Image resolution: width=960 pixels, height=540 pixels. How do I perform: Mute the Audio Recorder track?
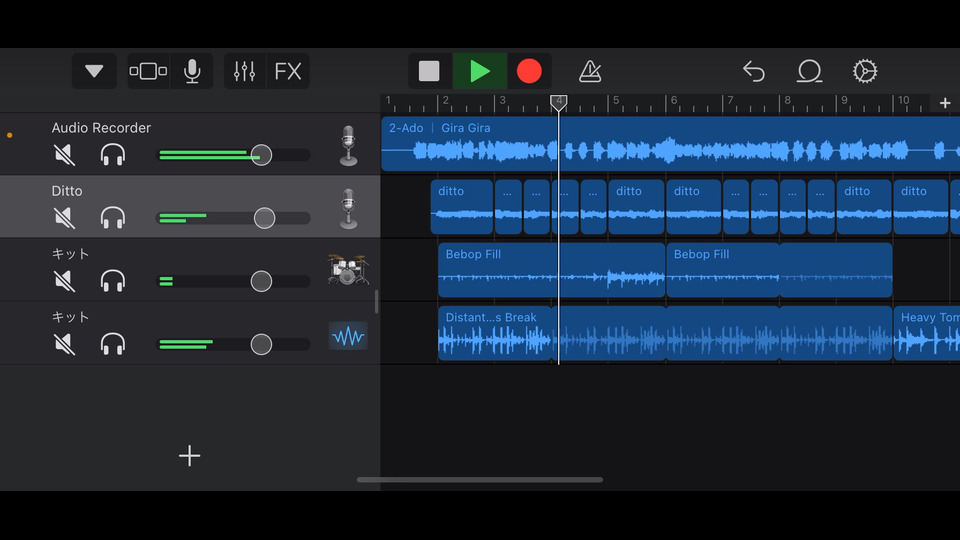pyautogui.click(x=64, y=155)
